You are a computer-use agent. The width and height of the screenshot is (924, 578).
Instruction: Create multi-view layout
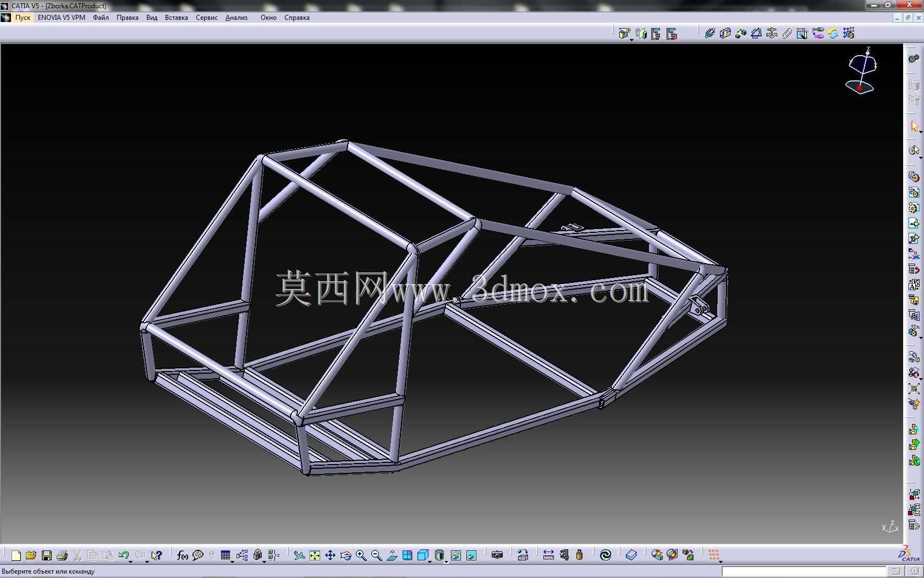click(x=407, y=555)
